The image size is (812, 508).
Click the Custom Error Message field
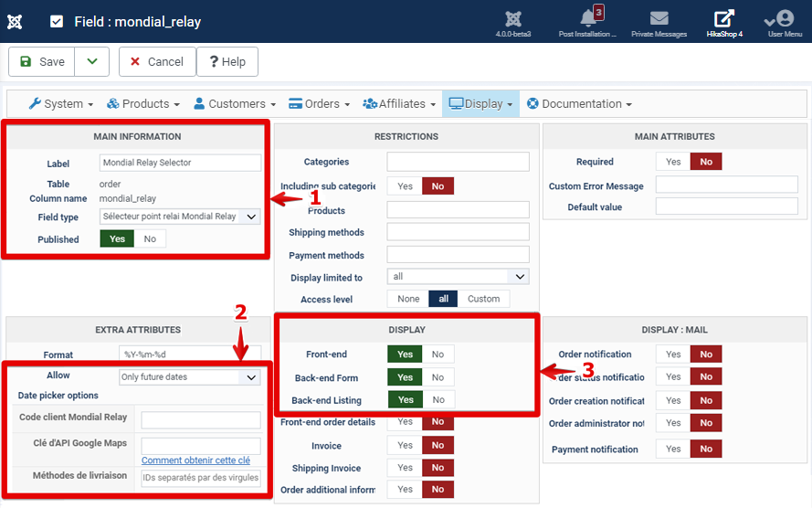(726, 185)
